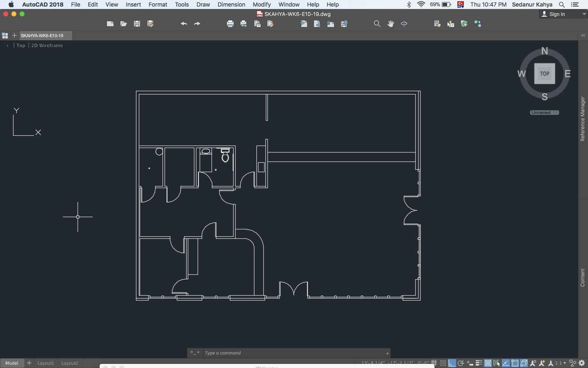Click E on ViewCube compass
588x368 pixels.
tap(568, 74)
